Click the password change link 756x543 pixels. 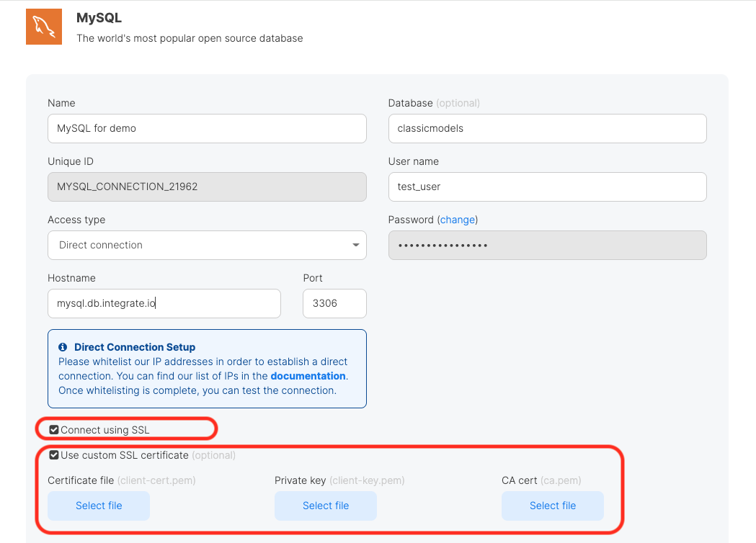458,220
